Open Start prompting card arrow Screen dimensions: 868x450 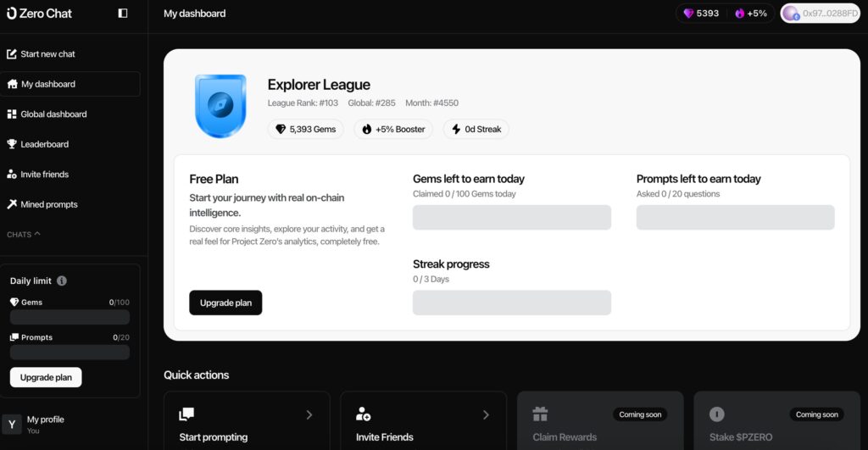(x=309, y=414)
